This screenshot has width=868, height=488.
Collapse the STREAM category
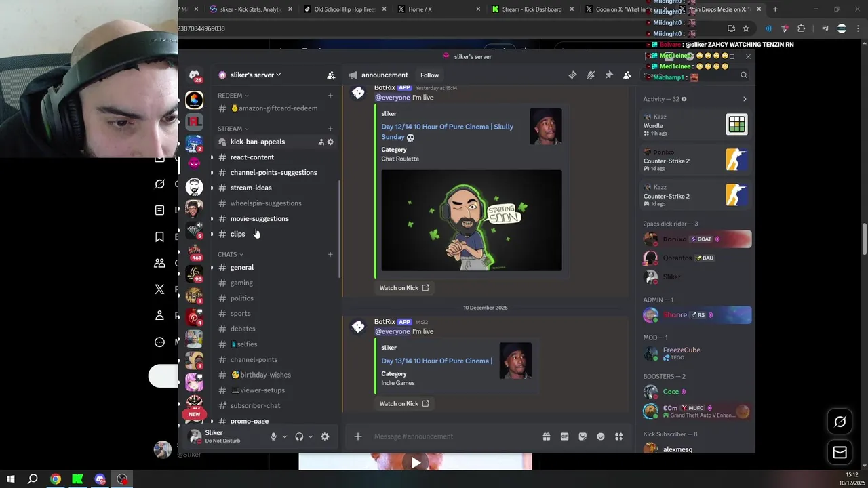point(233,129)
